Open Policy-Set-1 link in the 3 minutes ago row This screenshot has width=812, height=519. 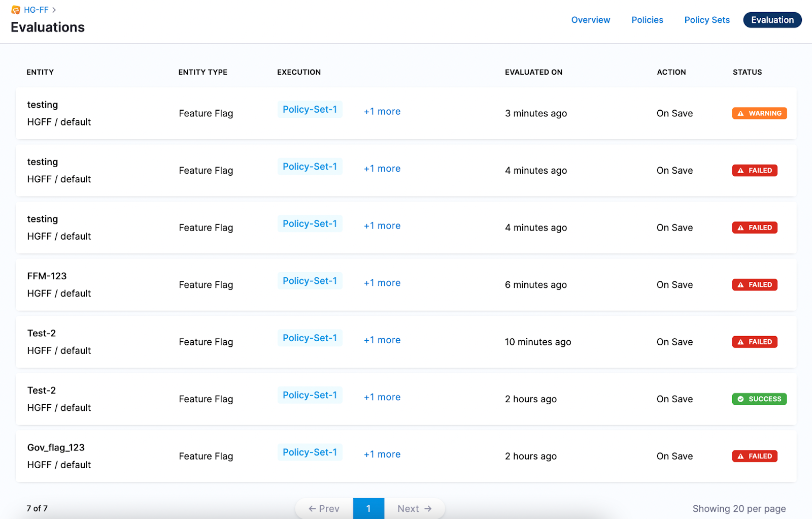click(x=310, y=110)
